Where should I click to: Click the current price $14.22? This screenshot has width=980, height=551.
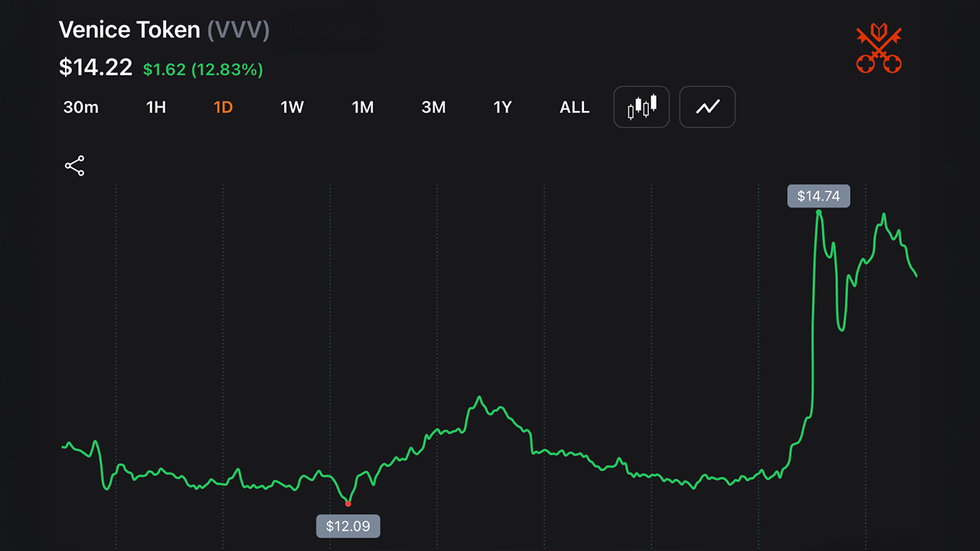pyautogui.click(x=96, y=67)
